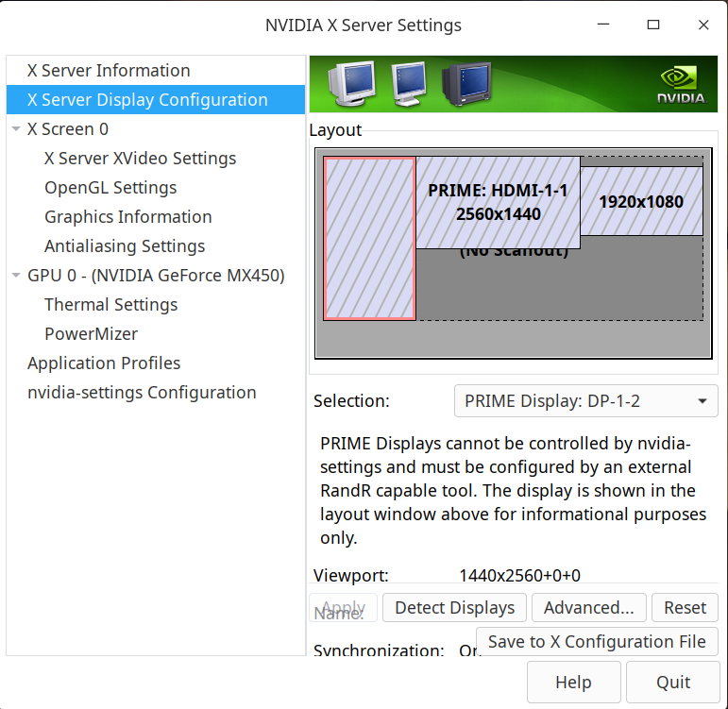The width and height of the screenshot is (728, 709).
Task: Click the flat panel monitor banner icon
Action: coord(409,84)
